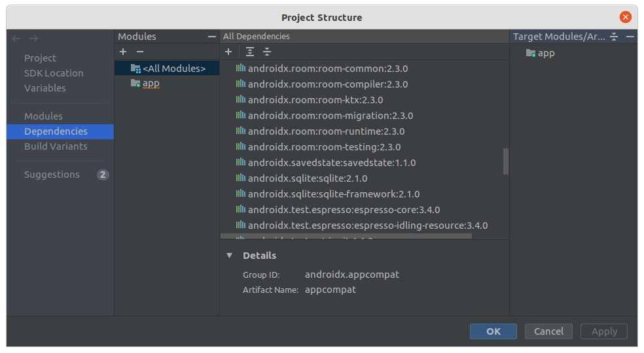Open Build Variants page
The height and width of the screenshot is (353, 644).
pyautogui.click(x=56, y=146)
